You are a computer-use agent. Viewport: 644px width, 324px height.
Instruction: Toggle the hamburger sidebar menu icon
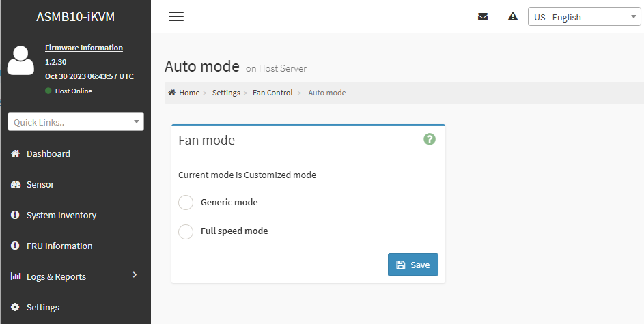[x=176, y=17]
